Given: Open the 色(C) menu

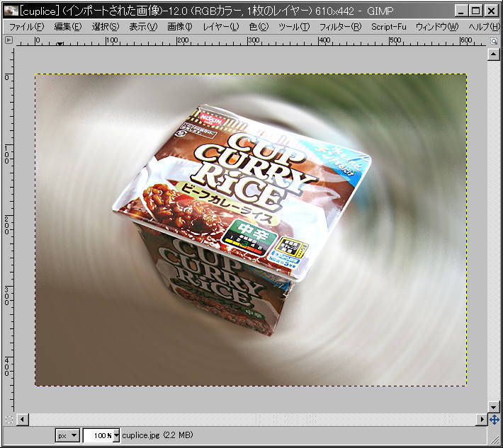Looking at the screenshot, I should point(259,27).
